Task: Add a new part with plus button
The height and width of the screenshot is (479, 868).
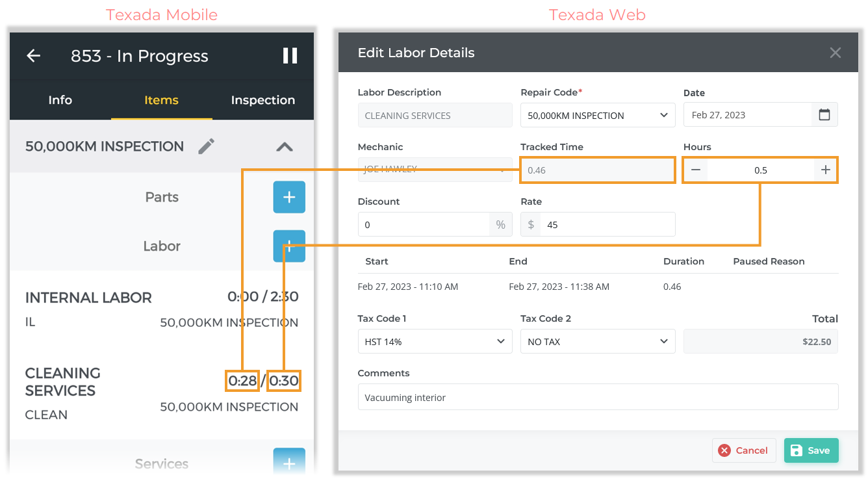Action: click(x=288, y=197)
